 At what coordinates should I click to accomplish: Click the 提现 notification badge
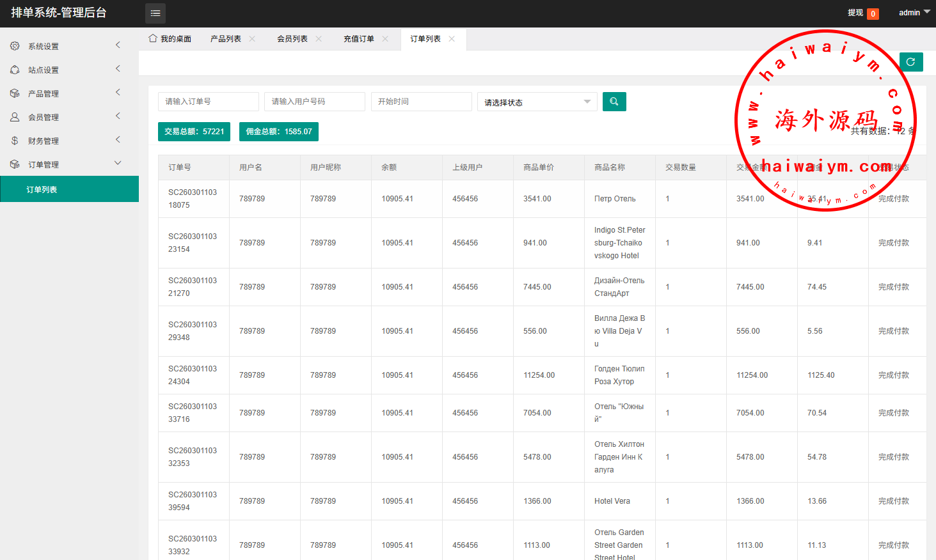[873, 13]
